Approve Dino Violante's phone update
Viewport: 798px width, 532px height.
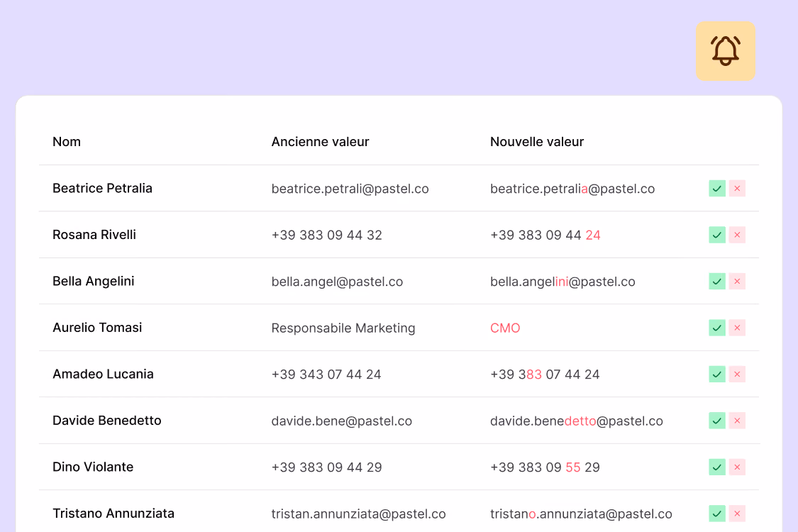717,467
